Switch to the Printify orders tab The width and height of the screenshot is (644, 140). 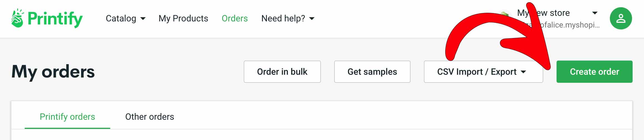[x=67, y=117]
